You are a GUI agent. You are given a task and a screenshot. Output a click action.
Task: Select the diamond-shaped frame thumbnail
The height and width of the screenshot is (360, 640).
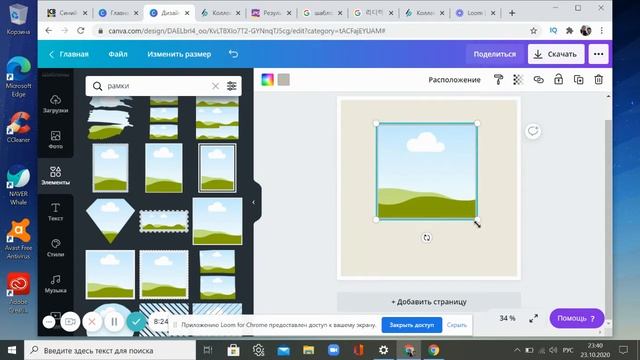110,221
